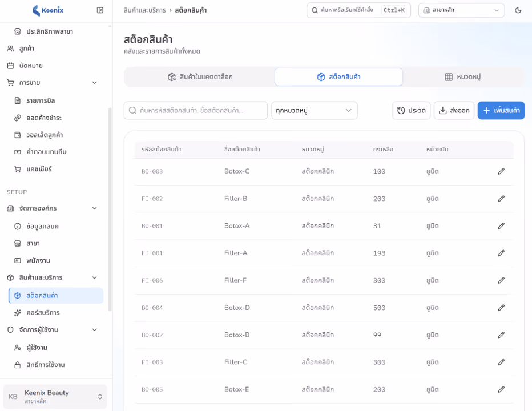Switch to หมวดหมู่ tab
The width and height of the screenshot is (532, 411).
click(463, 77)
